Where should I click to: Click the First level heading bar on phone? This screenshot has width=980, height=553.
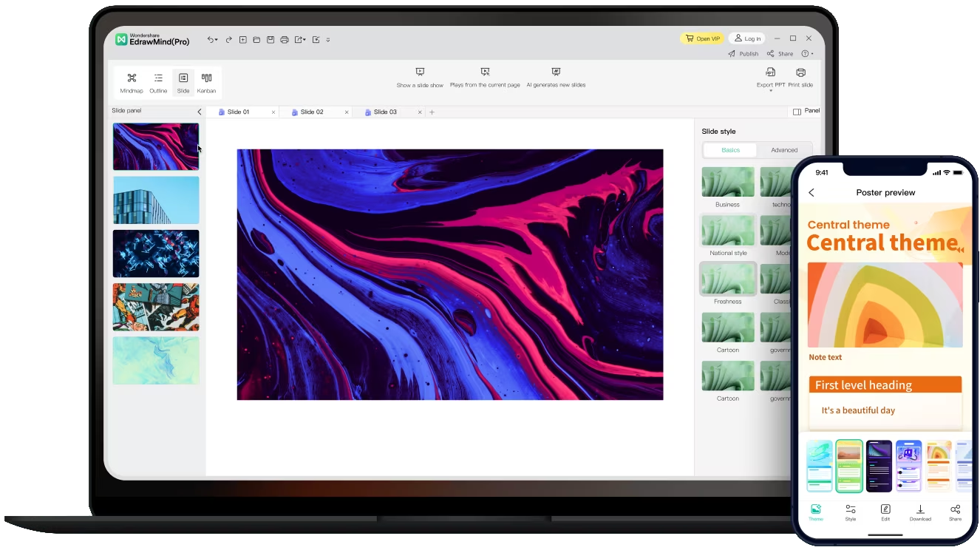[885, 385]
